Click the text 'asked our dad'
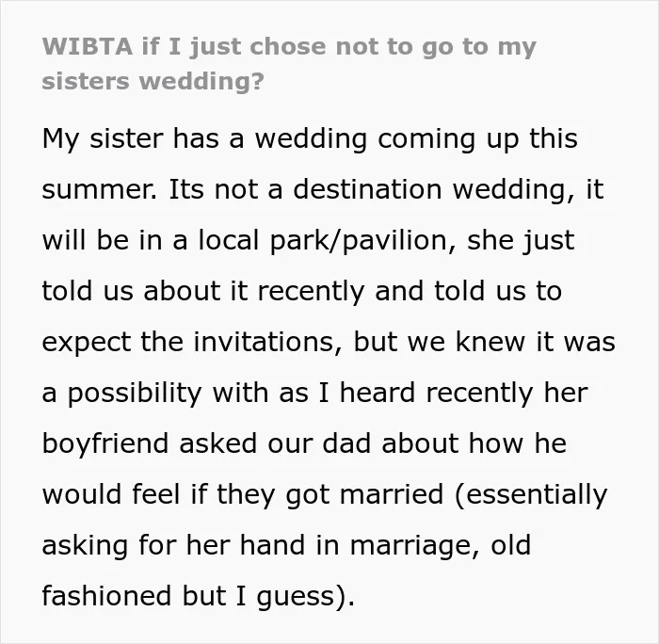 275,443
